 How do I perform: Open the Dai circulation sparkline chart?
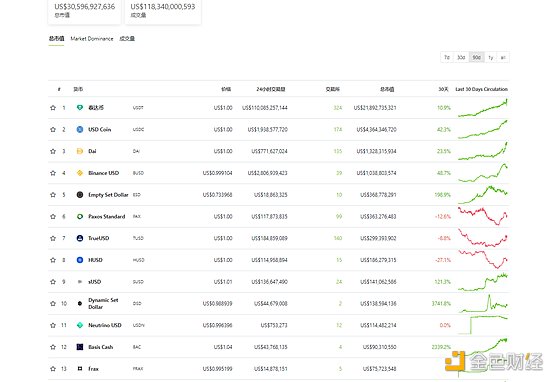[483, 151]
